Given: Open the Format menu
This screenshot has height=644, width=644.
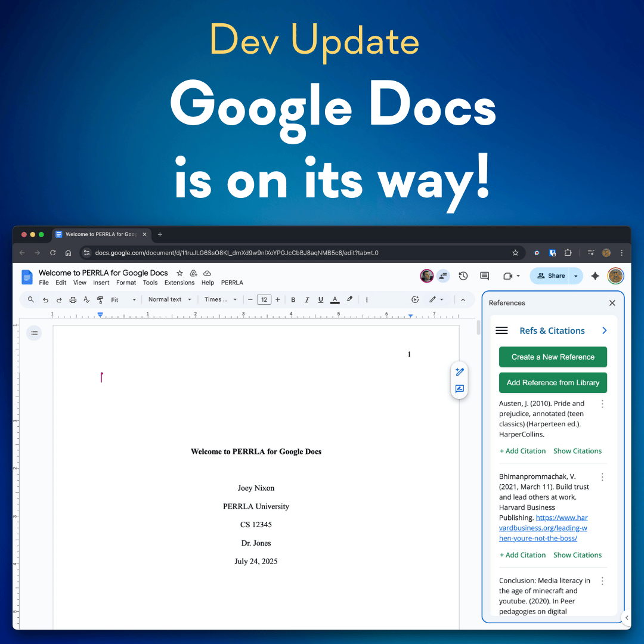Looking at the screenshot, I should pyautogui.click(x=126, y=283).
